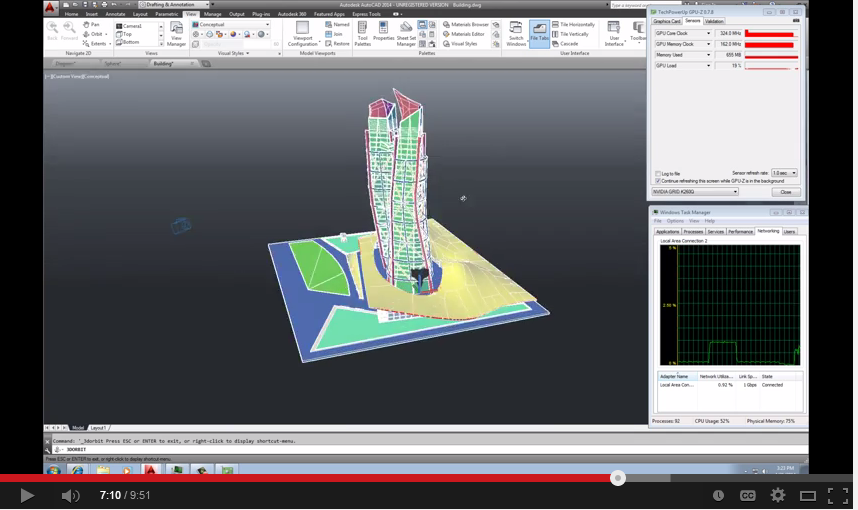Open the Performance tab in Task Manager

tap(740, 231)
